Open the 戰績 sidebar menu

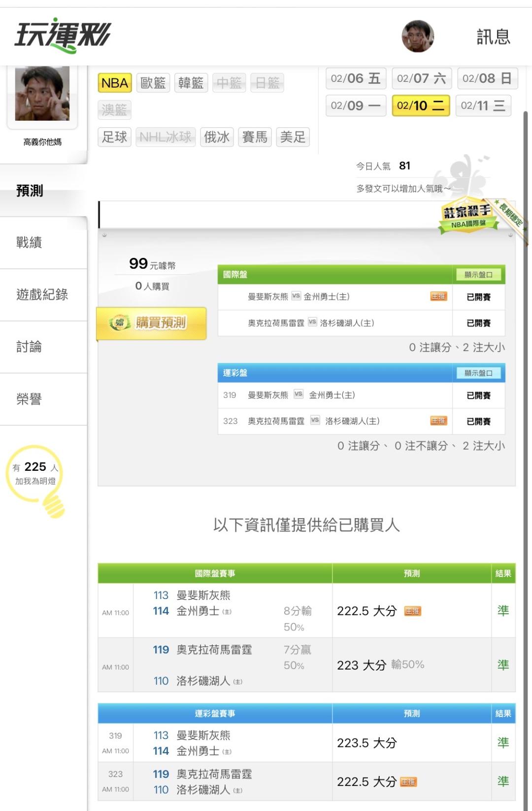tap(43, 243)
